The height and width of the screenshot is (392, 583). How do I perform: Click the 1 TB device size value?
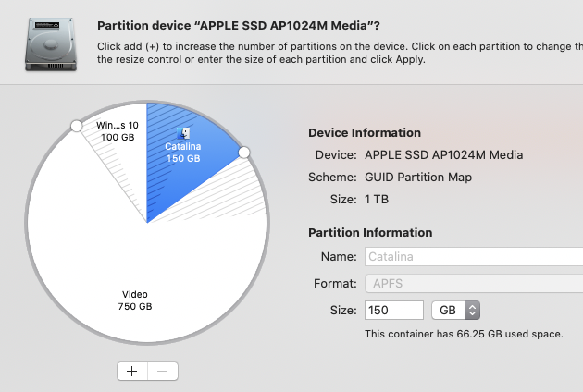377,199
